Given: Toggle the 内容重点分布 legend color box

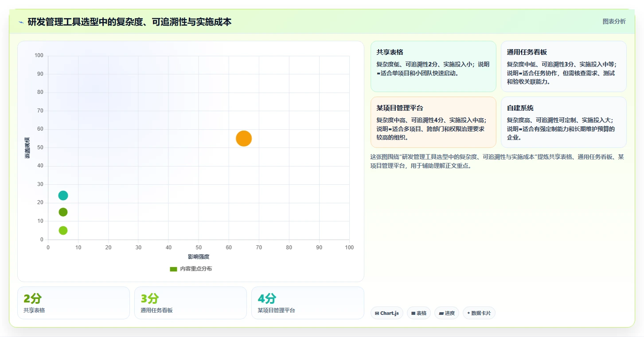Looking at the screenshot, I should 173,269.
